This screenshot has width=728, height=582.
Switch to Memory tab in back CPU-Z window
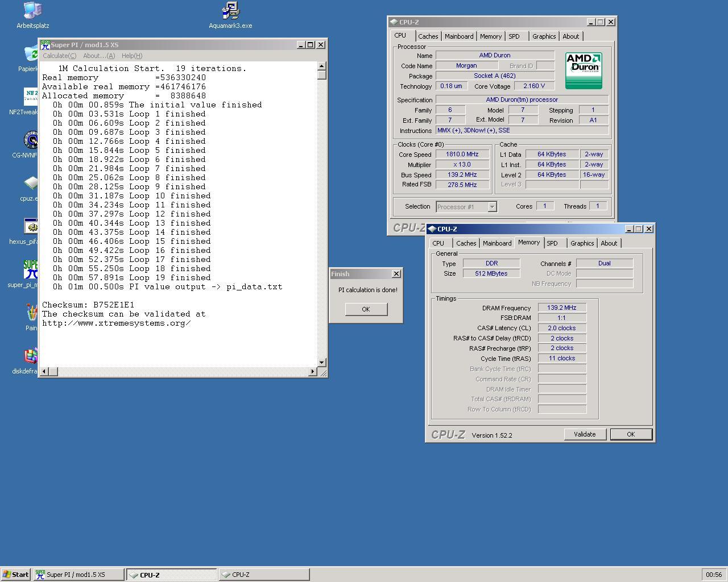pyautogui.click(x=491, y=36)
